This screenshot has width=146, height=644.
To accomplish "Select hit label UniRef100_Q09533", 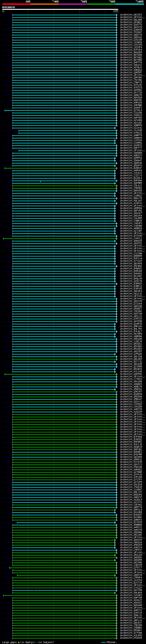I will pyautogui.click(x=131, y=145).
